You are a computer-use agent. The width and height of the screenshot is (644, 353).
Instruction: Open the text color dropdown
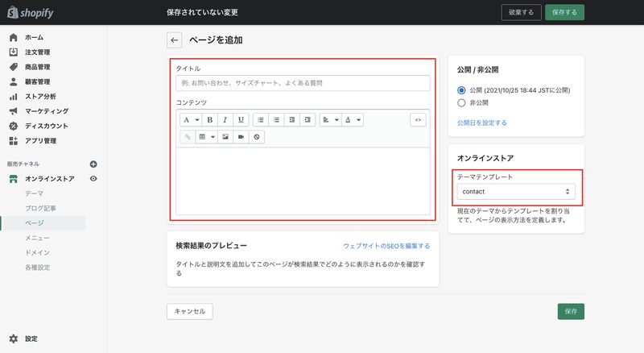click(353, 120)
